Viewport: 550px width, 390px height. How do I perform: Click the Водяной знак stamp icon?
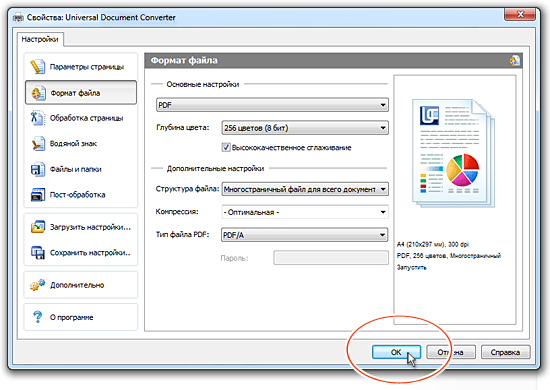pyautogui.click(x=38, y=143)
